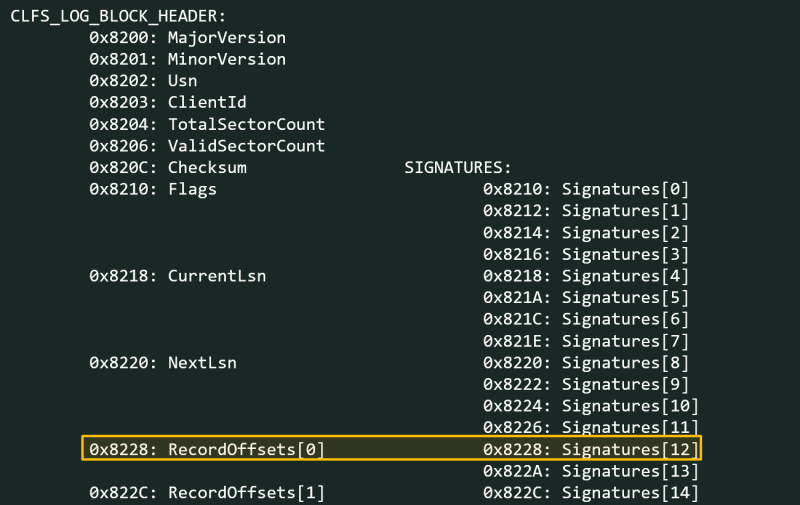The width and height of the screenshot is (800, 505).
Task: Click RecordOffsets[0] in the highlighted row
Action: point(207,449)
